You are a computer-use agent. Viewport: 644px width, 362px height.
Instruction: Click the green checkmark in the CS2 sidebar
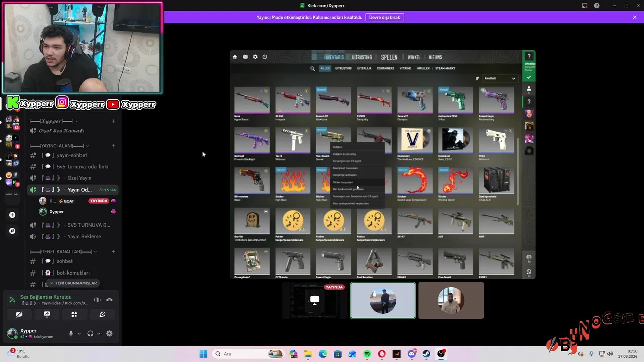529,77
